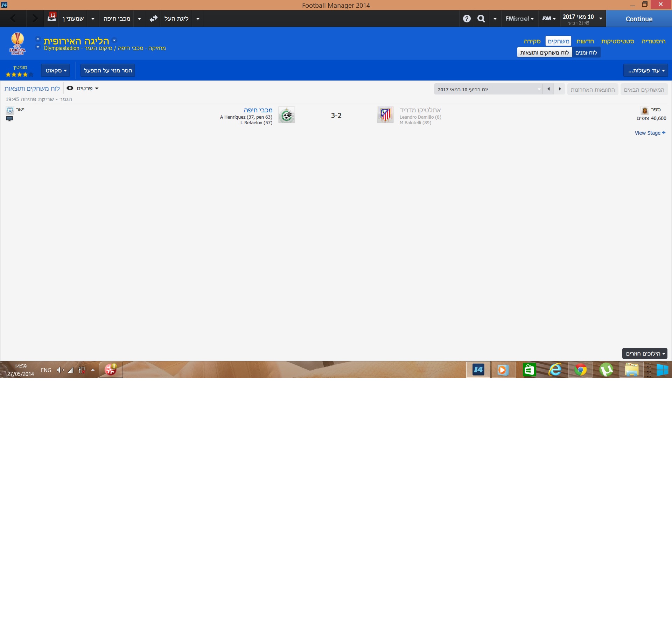Click the Maccabi Haifa club badge
The image size is (672, 623).
click(287, 115)
